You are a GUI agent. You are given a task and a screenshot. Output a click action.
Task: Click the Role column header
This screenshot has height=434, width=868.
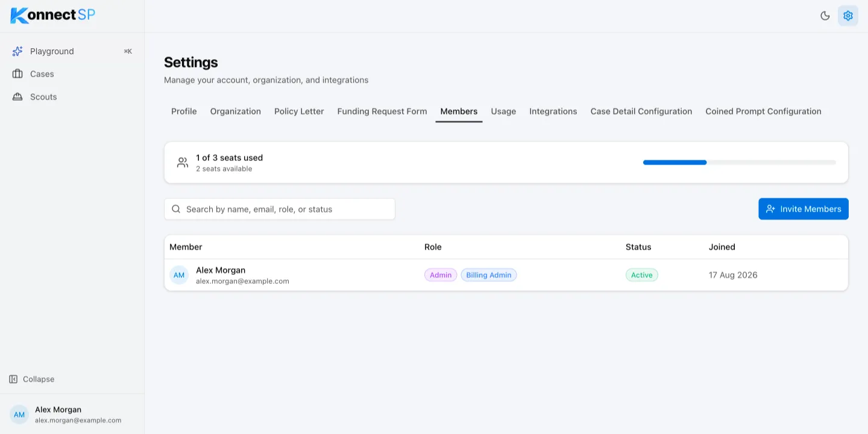click(433, 247)
